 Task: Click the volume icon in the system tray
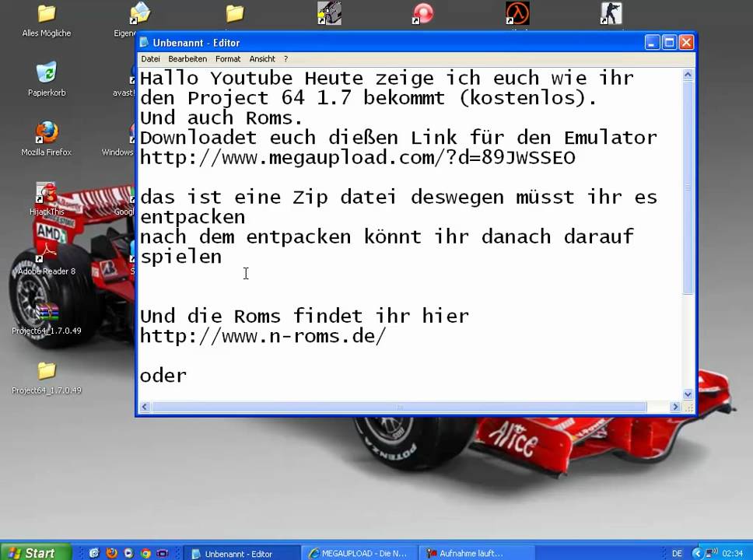(713, 553)
